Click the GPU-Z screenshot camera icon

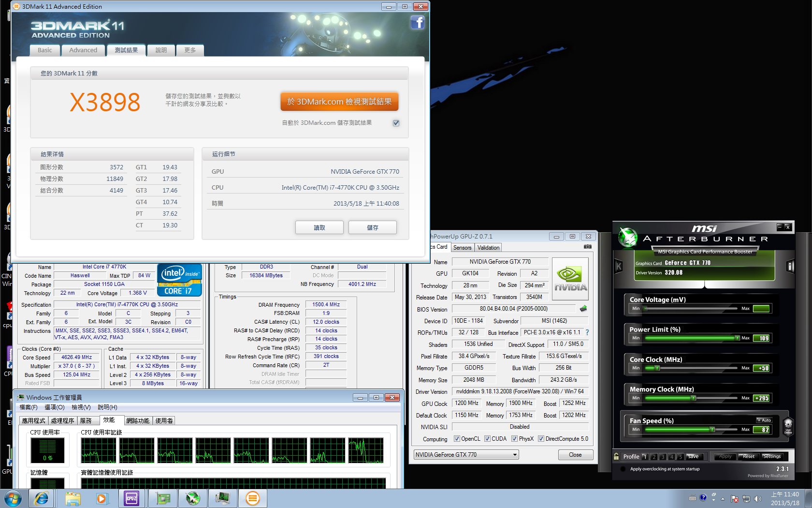coord(587,247)
